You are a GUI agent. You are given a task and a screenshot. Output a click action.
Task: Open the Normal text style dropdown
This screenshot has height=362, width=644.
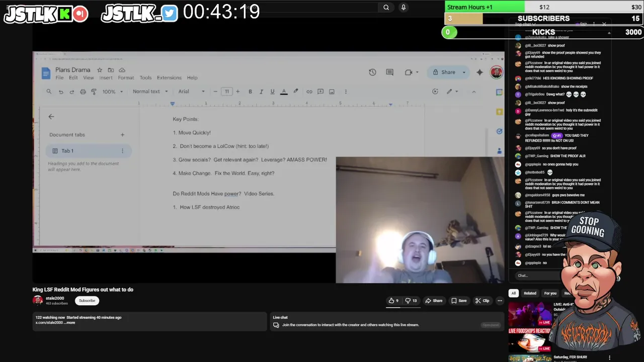[149, 92]
